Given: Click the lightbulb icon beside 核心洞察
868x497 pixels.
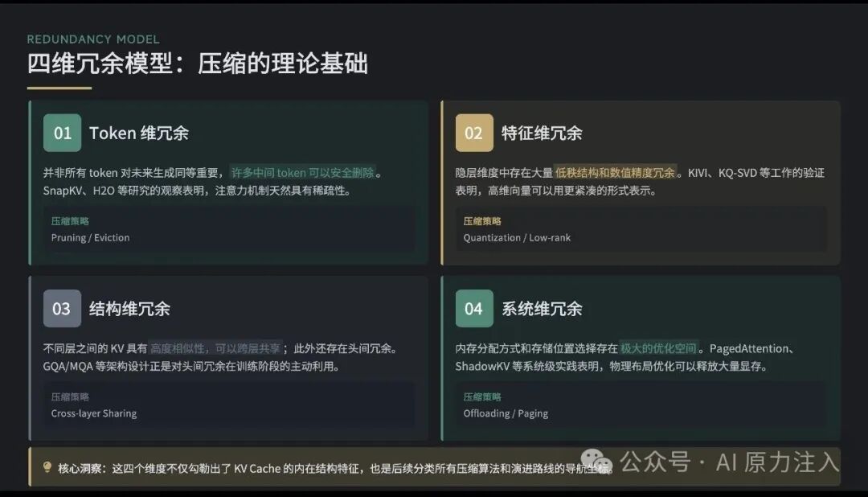Looking at the screenshot, I should click(x=47, y=467).
